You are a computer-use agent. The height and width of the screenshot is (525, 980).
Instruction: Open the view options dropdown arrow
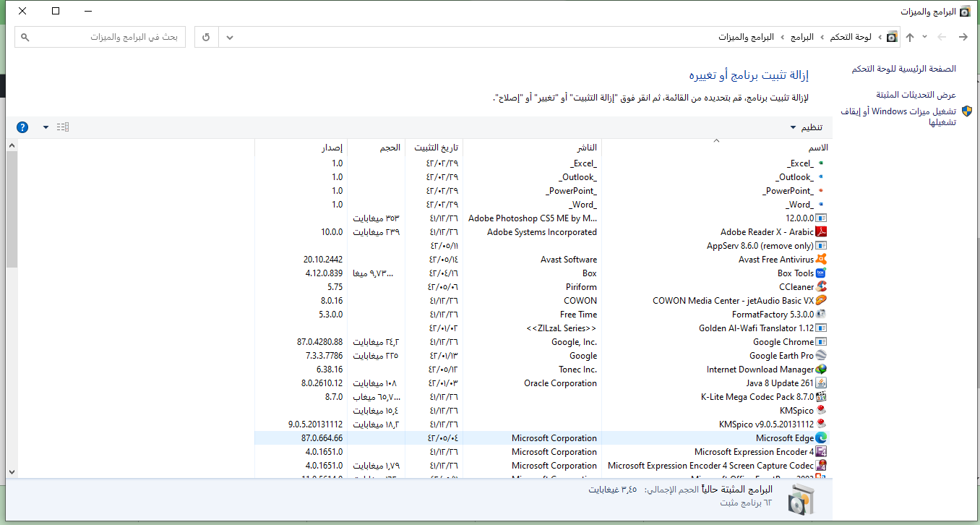[x=46, y=127]
